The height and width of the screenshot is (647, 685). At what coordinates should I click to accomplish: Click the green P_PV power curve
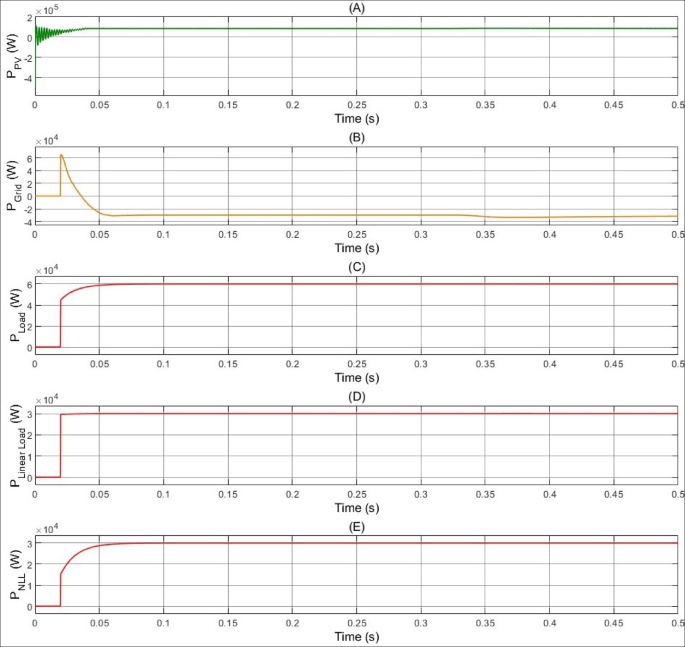[x=356, y=28]
